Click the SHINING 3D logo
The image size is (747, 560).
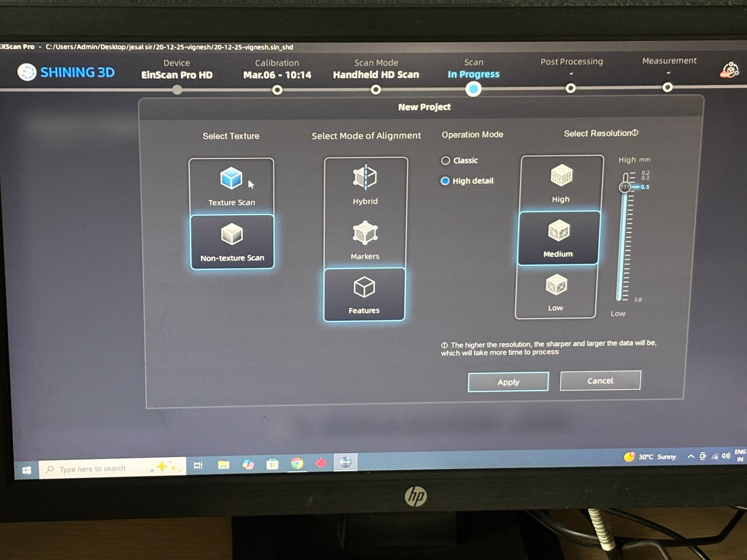[x=66, y=72]
